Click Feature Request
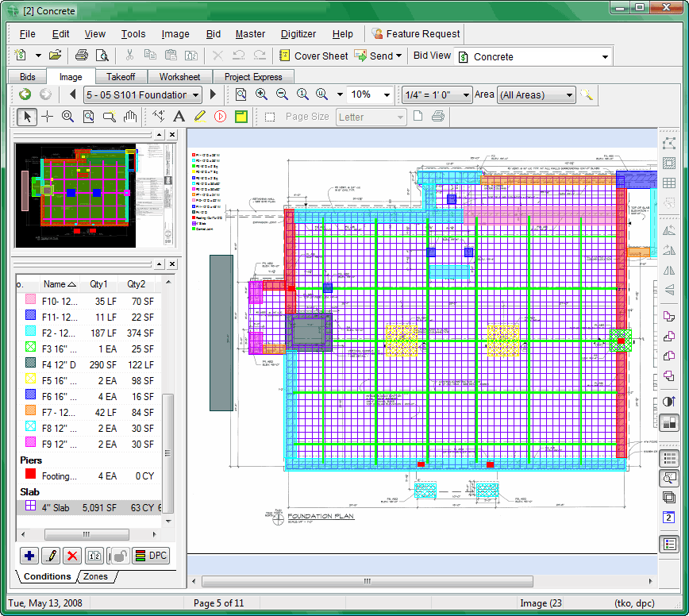The height and width of the screenshot is (616, 689). pos(415,34)
